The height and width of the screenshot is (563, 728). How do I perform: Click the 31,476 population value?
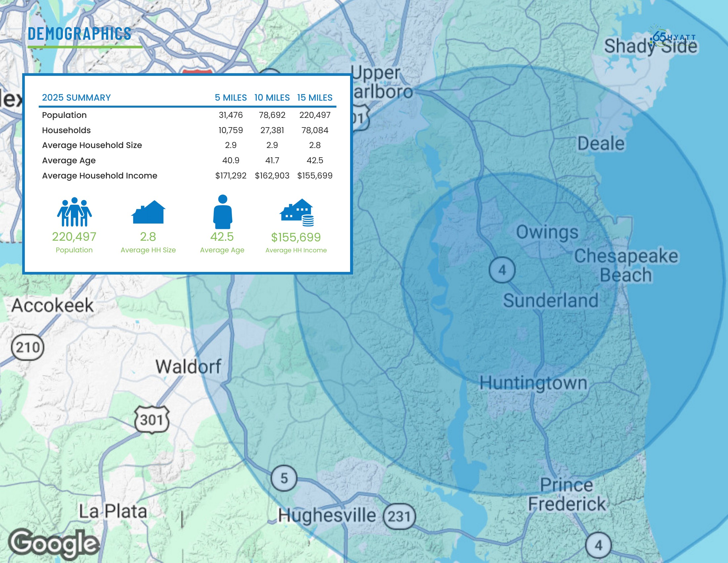(x=231, y=115)
